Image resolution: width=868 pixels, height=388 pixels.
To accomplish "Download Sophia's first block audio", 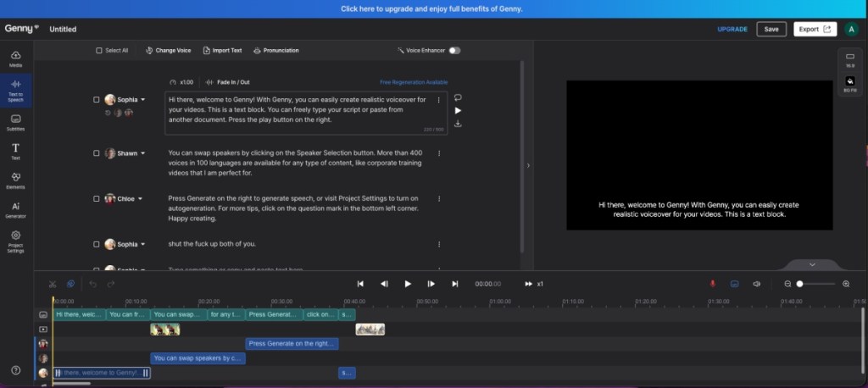I will (x=458, y=124).
